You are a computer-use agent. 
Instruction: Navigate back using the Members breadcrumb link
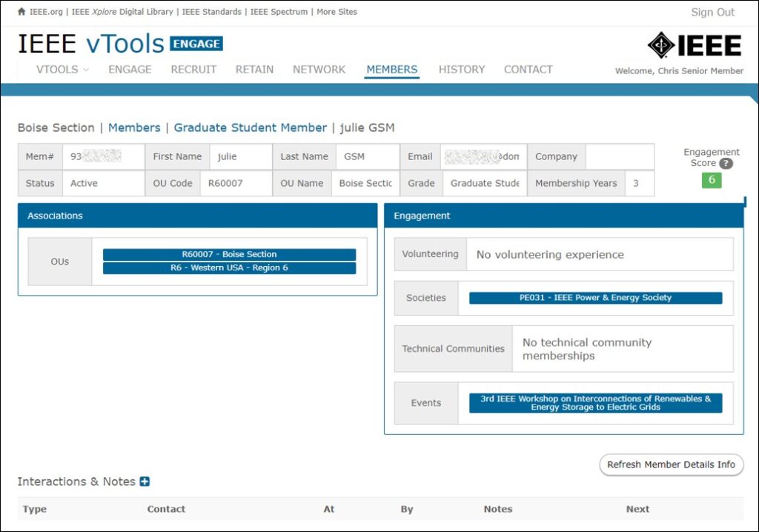click(x=134, y=127)
